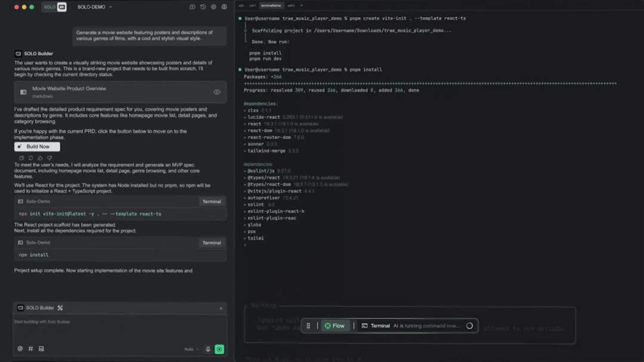Click the npx init vite-init@latest command text
The width and height of the screenshot is (644, 362).
click(90, 214)
